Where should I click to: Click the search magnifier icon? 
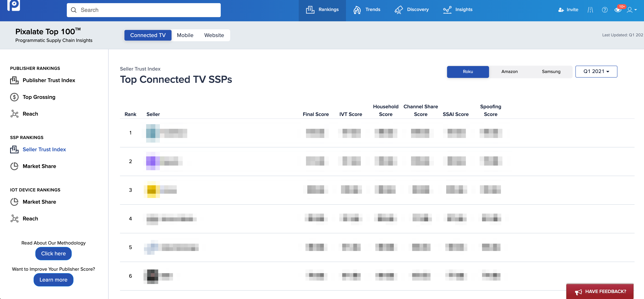(x=73, y=10)
